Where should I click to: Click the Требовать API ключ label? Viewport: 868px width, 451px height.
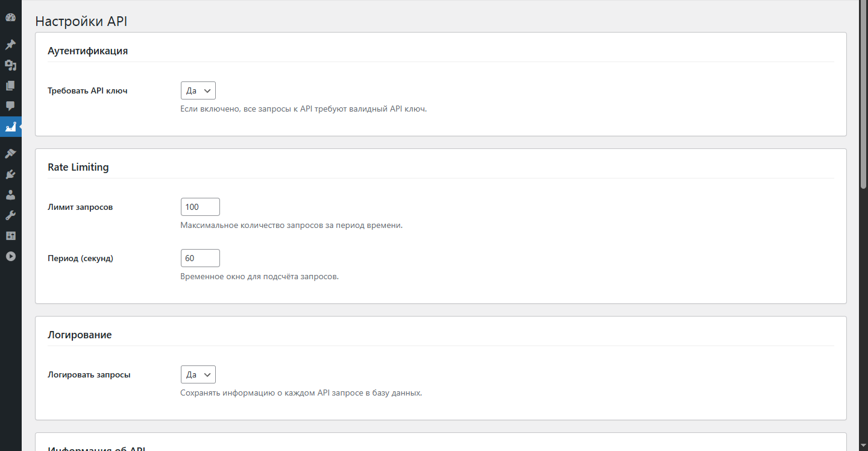point(87,91)
